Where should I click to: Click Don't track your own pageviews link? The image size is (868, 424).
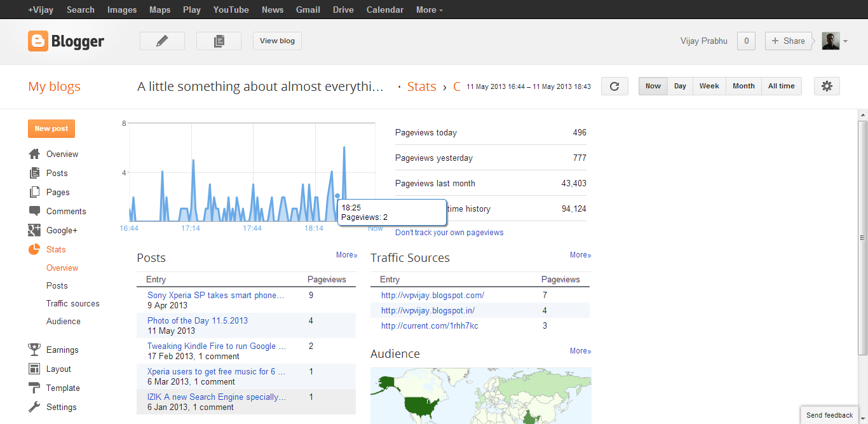pyautogui.click(x=449, y=233)
